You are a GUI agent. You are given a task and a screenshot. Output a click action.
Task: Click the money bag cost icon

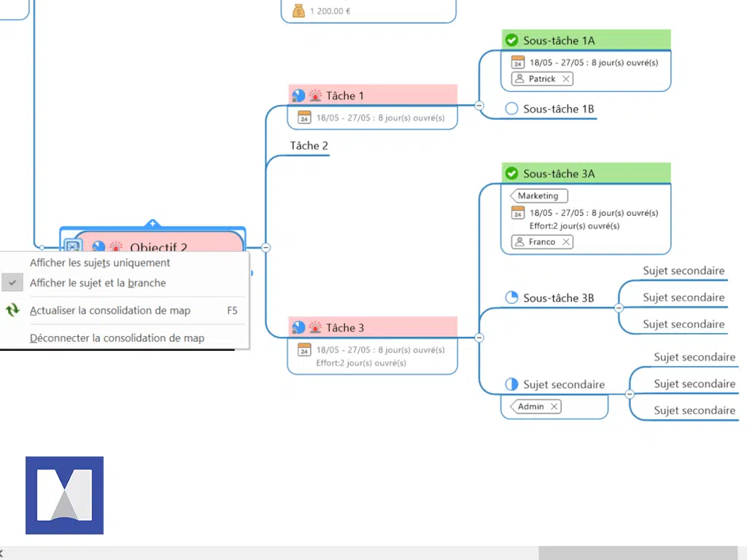tap(299, 11)
